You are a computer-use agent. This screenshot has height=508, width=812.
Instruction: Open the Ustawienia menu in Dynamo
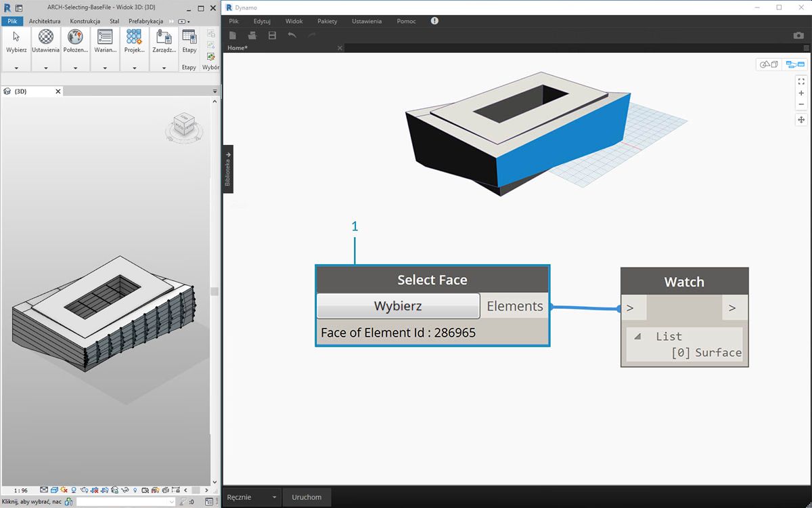(367, 21)
